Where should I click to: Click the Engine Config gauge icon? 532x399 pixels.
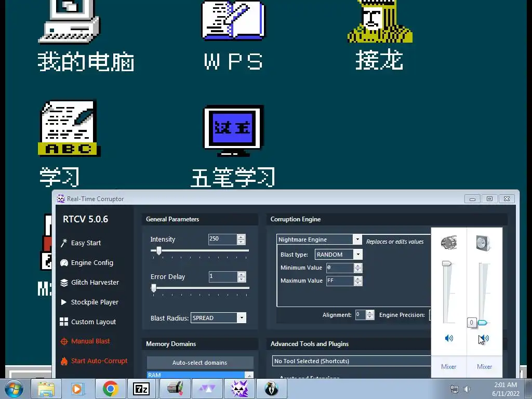tap(64, 262)
